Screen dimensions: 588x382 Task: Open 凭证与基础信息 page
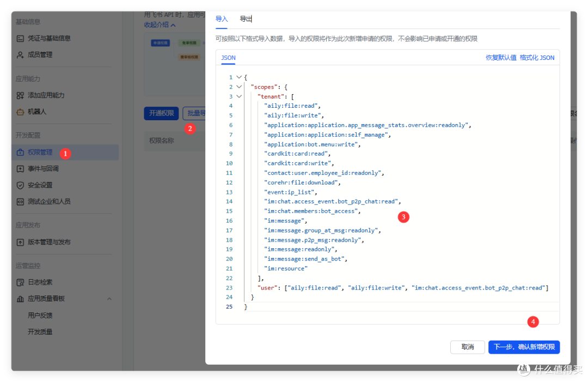[49, 38]
